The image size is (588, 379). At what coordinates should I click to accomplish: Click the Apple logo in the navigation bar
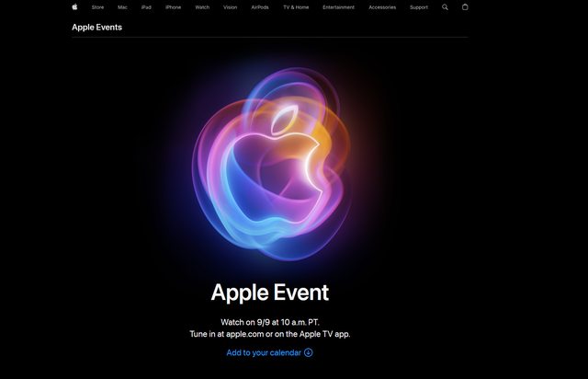(x=75, y=6)
